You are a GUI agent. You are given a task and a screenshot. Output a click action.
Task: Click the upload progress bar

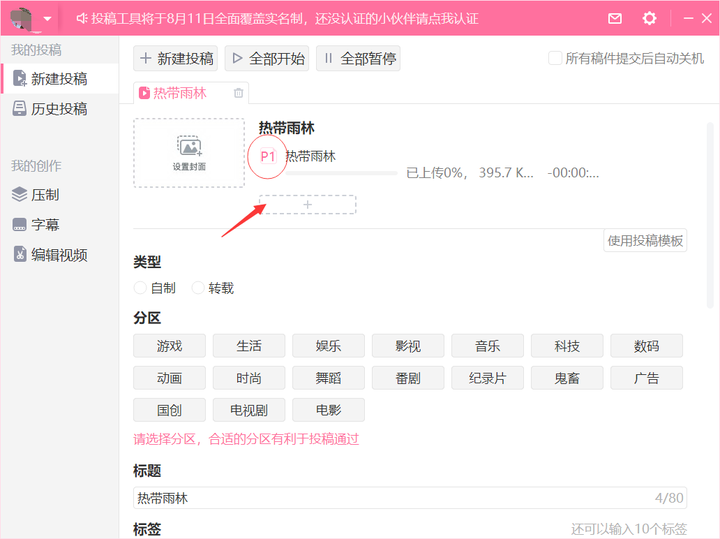click(341, 173)
